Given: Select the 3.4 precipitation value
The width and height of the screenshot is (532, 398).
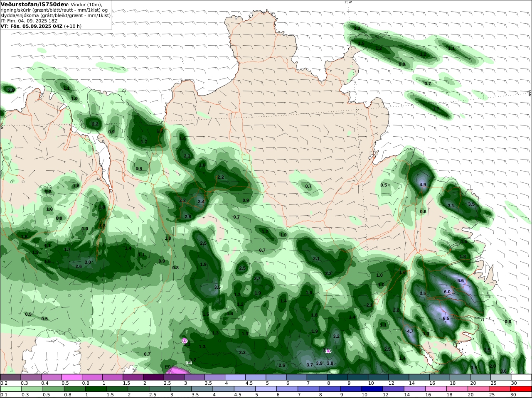Looking at the screenshot, I should (x=201, y=202).
